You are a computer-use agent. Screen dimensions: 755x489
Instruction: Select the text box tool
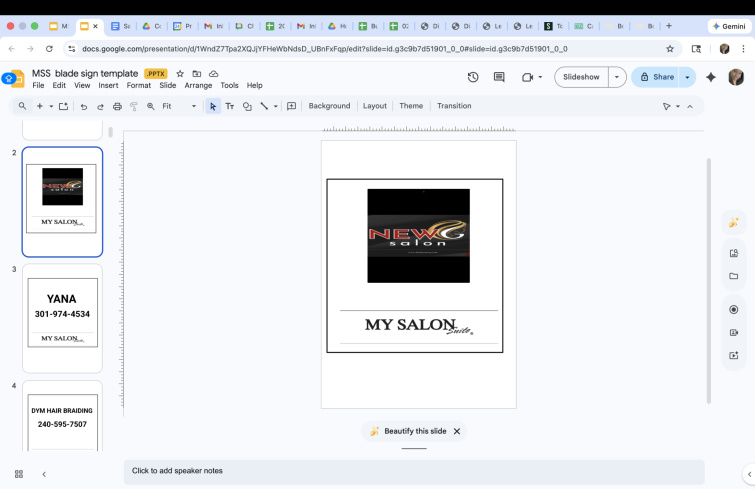[x=230, y=106]
